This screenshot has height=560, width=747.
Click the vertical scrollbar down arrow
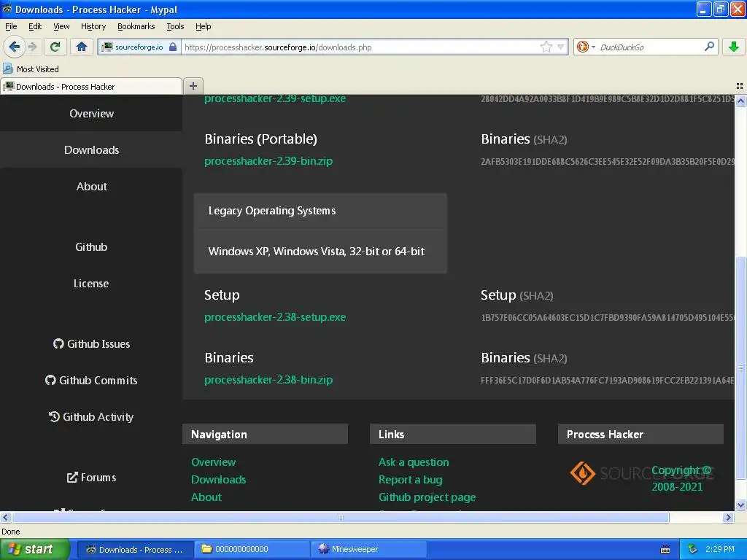740,505
